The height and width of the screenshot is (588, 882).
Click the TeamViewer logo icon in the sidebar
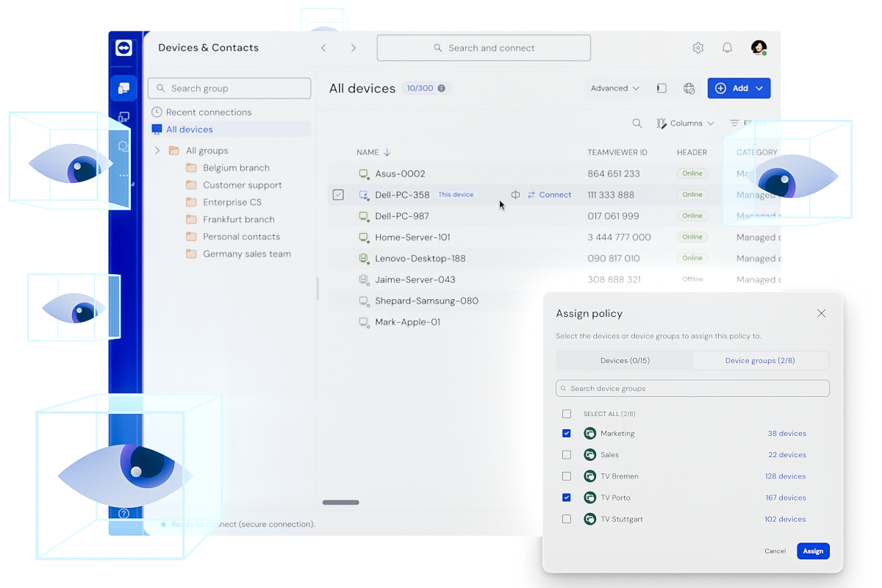[x=123, y=49]
